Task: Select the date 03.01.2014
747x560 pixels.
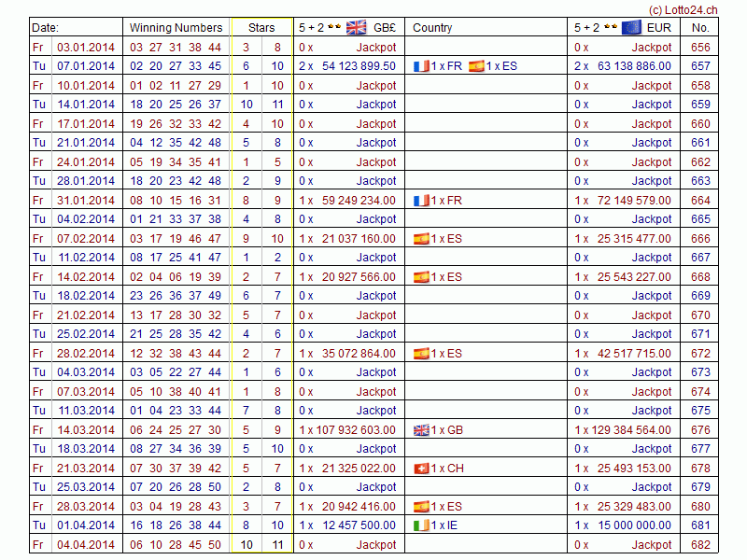Action: (x=86, y=47)
